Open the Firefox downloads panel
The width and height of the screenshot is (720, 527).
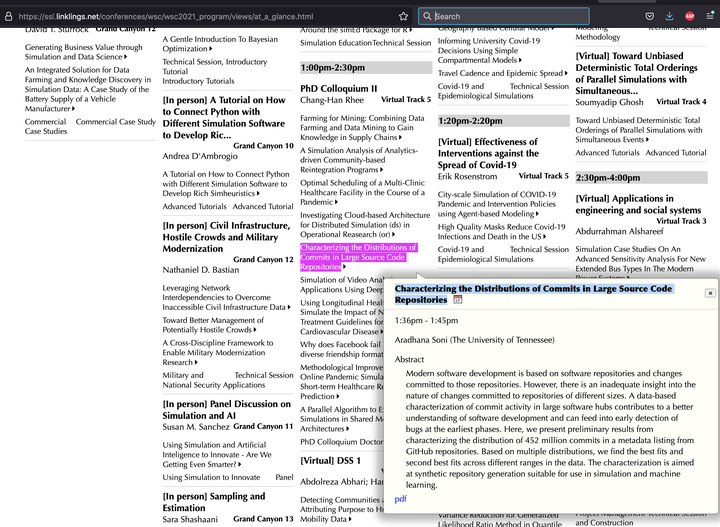tap(670, 16)
